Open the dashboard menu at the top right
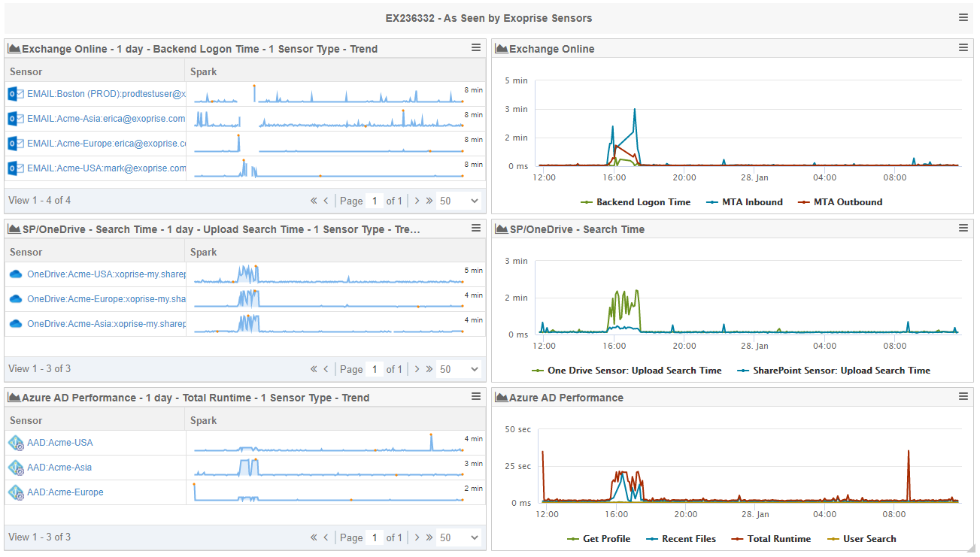The width and height of the screenshot is (980, 557). (x=963, y=17)
